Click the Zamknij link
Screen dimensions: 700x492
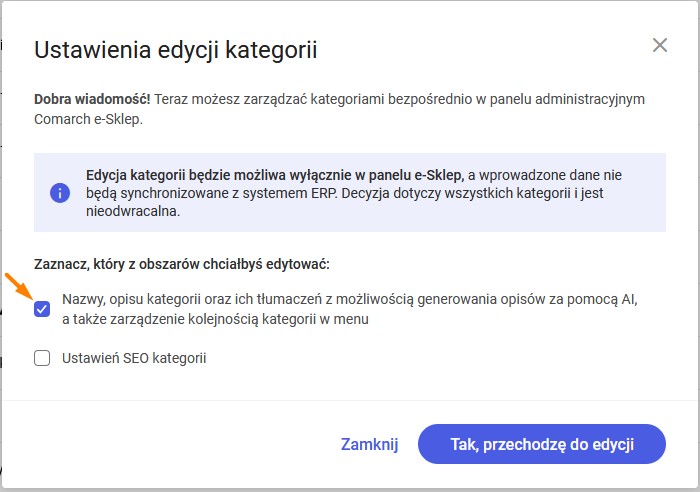(x=369, y=444)
